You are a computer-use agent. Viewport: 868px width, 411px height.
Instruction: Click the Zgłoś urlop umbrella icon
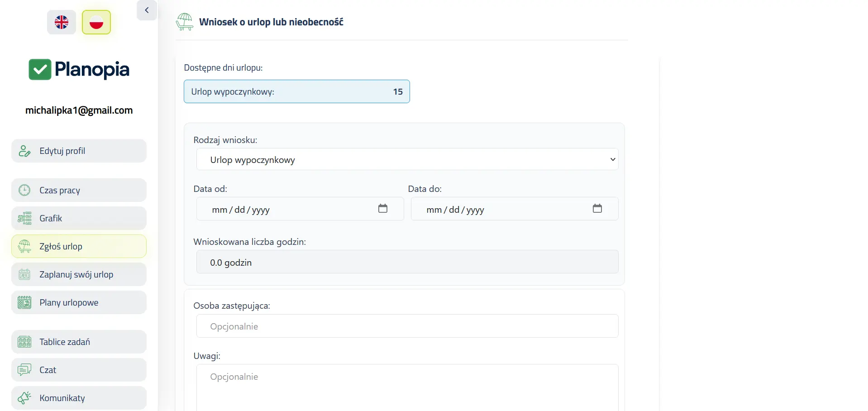24,247
